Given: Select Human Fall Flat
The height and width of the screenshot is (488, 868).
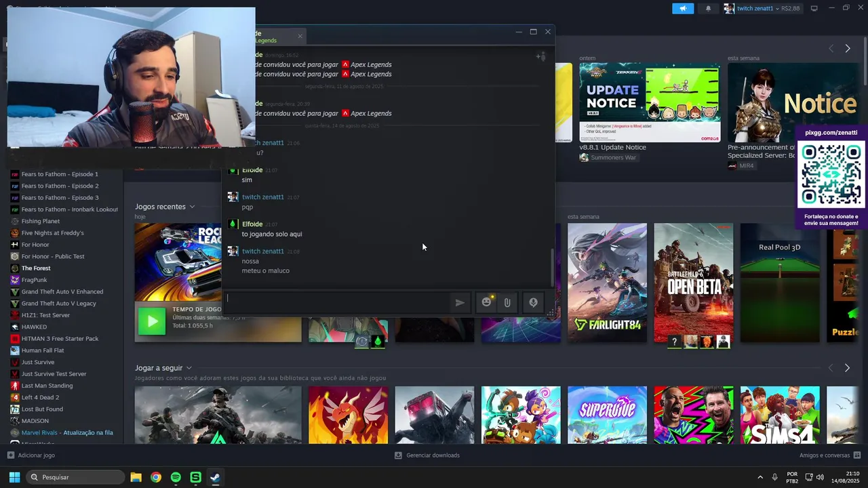Looking at the screenshot, I should (x=43, y=350).
